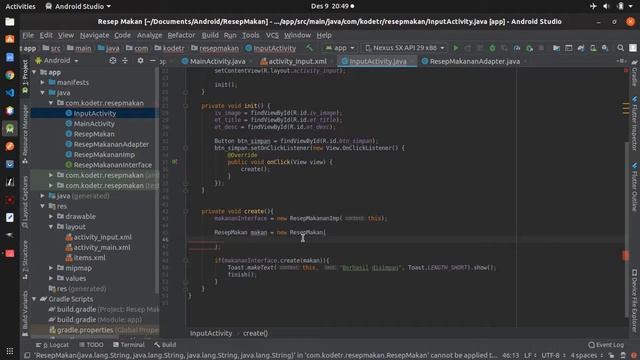Open the Terminal tool window

129,345
